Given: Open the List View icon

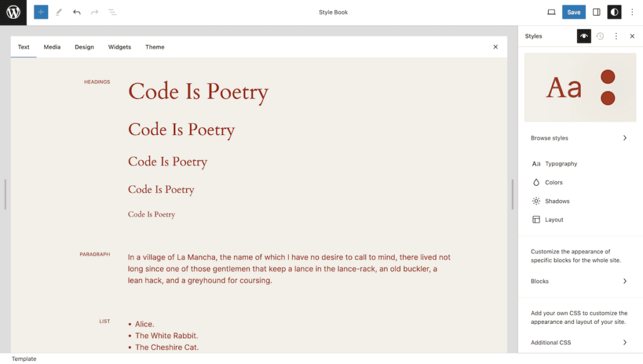Looking at the screenshot, I should tap(112, 12).
